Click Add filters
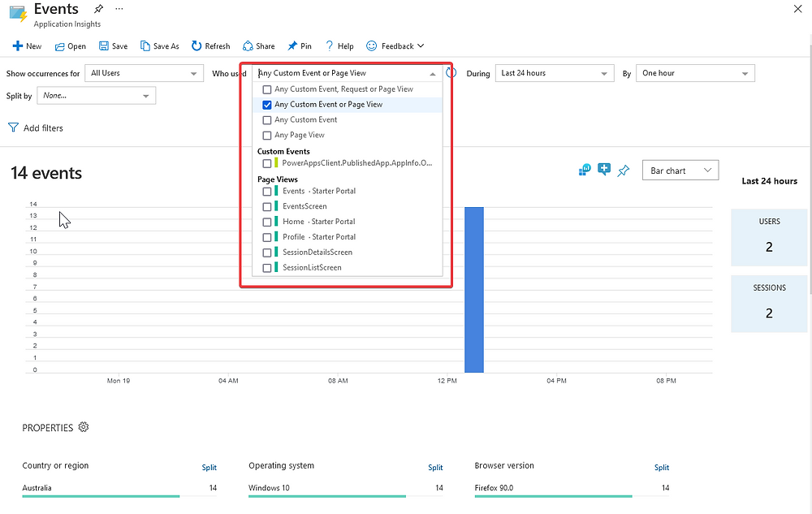The width and height of the screenshot is (812, 514). point(36,127)
